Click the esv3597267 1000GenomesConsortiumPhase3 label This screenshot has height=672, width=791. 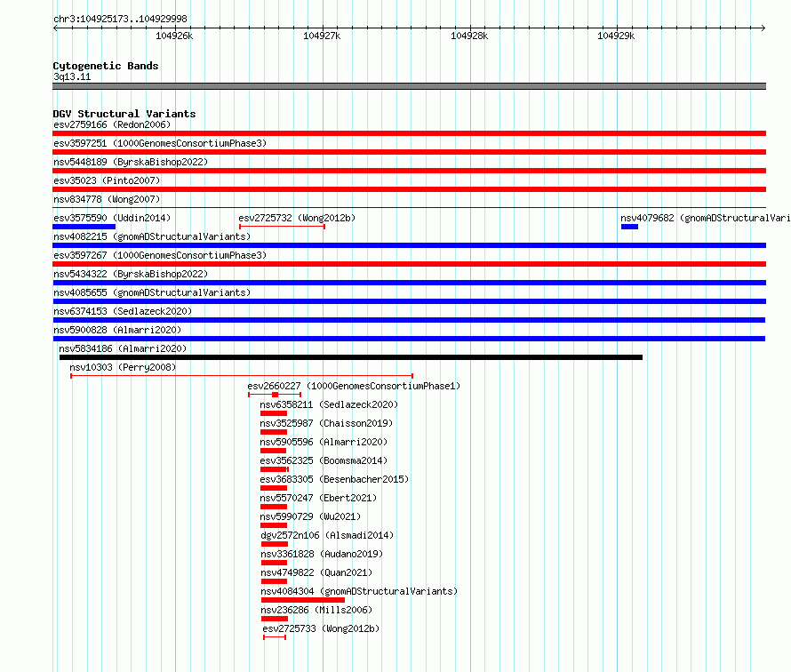[x=160, y=255]
